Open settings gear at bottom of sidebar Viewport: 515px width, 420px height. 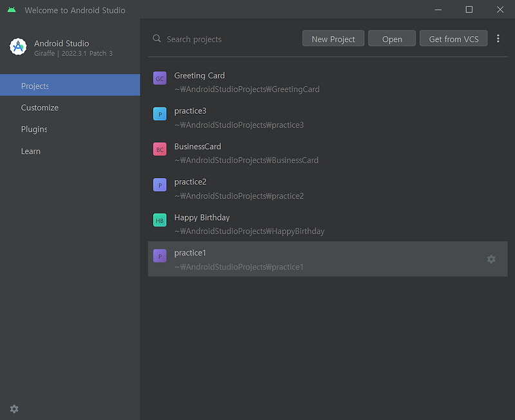pos(14,409)
